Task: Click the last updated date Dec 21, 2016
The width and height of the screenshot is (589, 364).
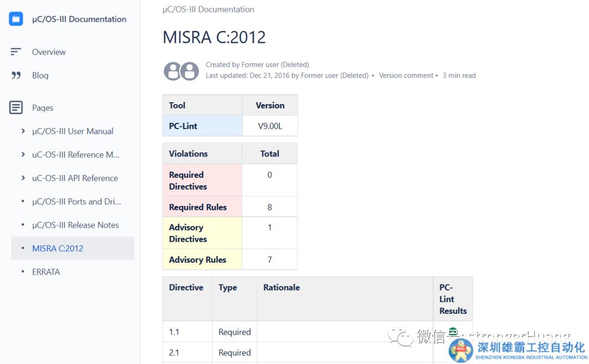Action: pos(269,75)
